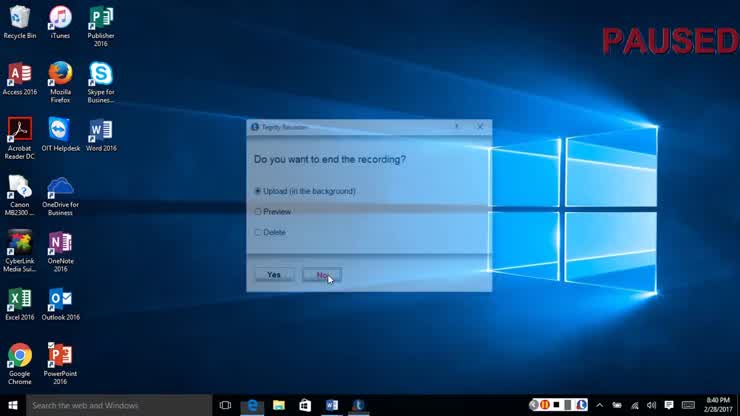Click the Search the web and Windows box
This screenshot has width=740, height=416.
coord(110,405)
